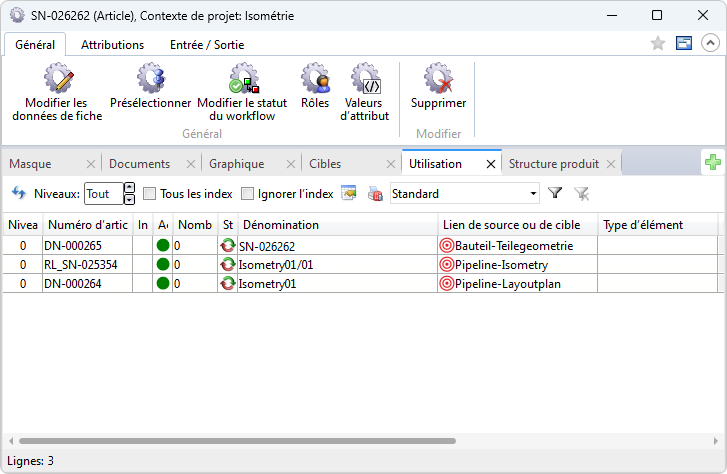Click target icon next to Pipeline-Layoutplan
Viewport: 727px width, 474px height.
(x=446, y=283)
